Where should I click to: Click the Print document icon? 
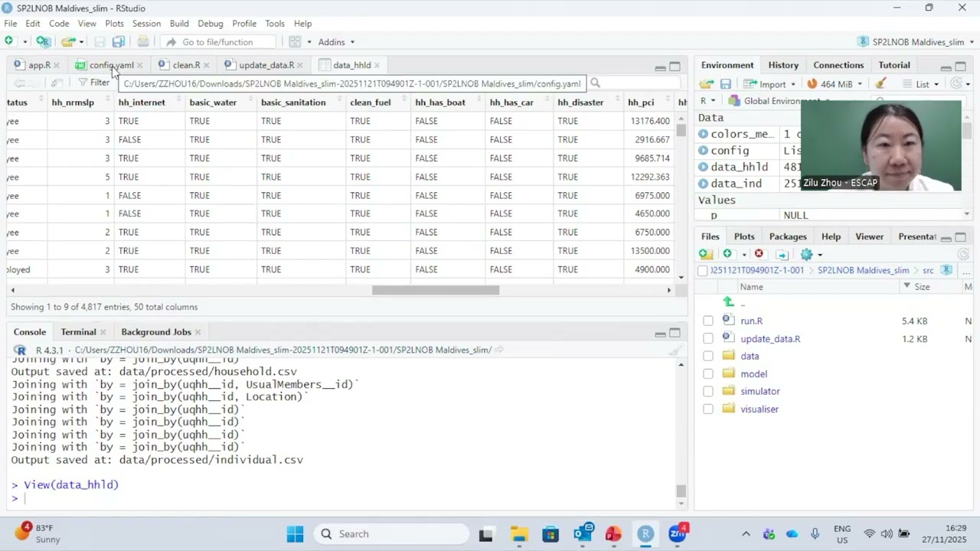(143, 41)
